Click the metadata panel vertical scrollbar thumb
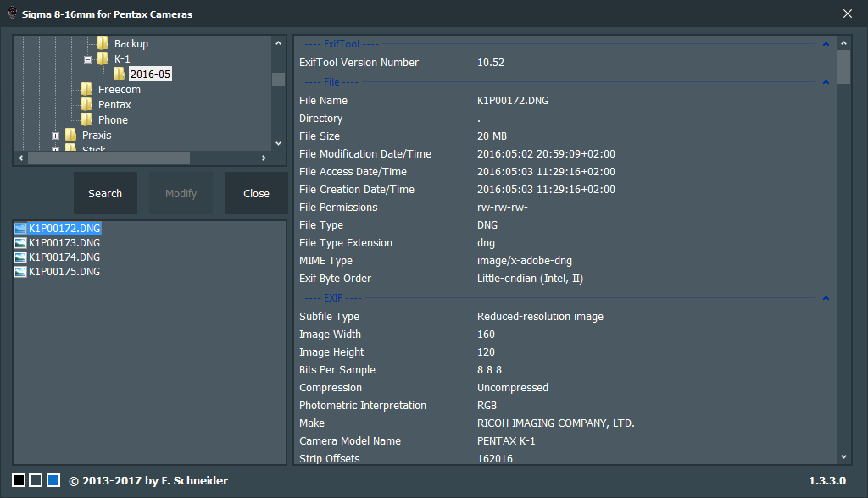The image size is (868, 498). [843, 67]
